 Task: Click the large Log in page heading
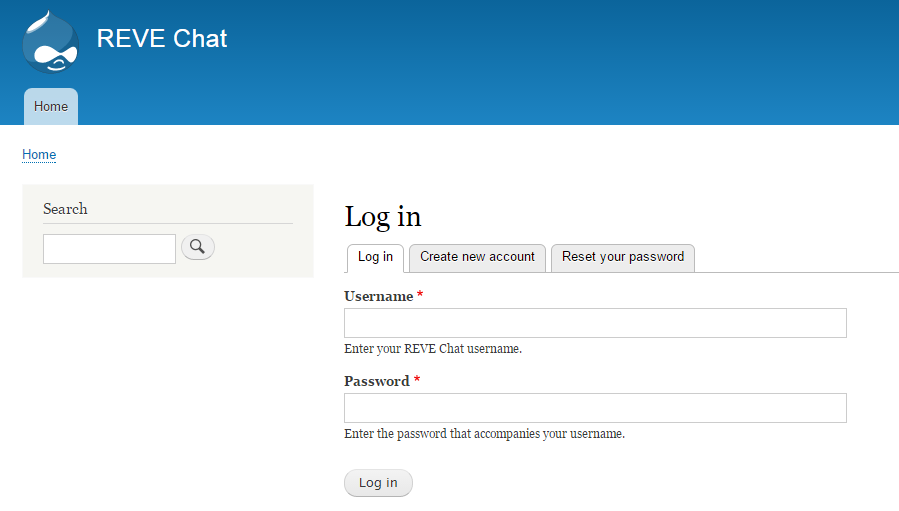[x=383, y=217]
